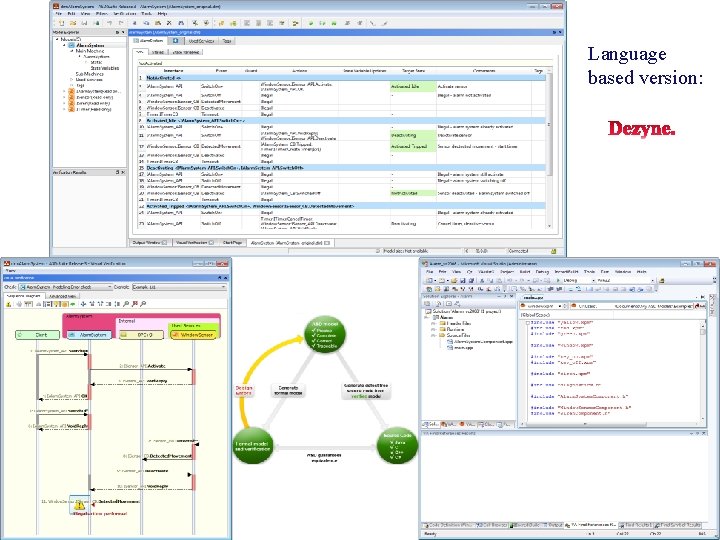
Task: Switch to Advanced view tab in Visual Verification
Action: (63, 296)
